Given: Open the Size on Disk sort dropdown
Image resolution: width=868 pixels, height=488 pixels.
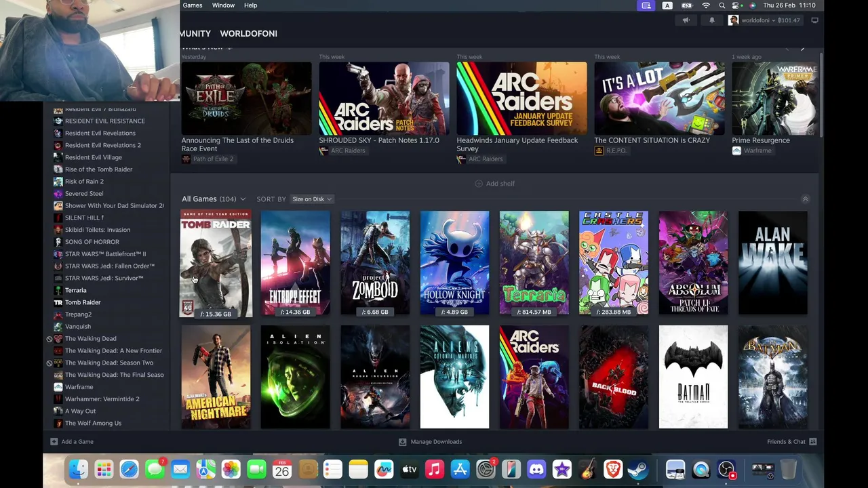Looking at the screenshot, I should [x=312, y=199].
